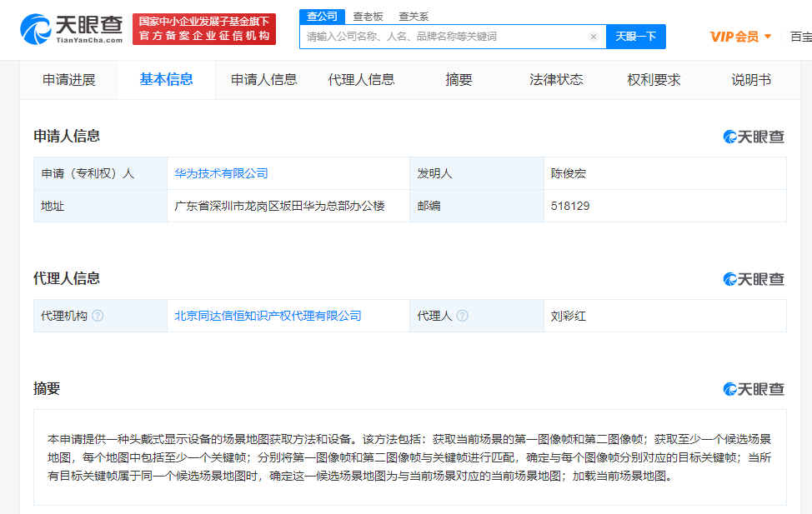812x514 pixels.
Task: Click the help icon beside 代理机构
Action: pyautogui.click(x=98, y=315)
